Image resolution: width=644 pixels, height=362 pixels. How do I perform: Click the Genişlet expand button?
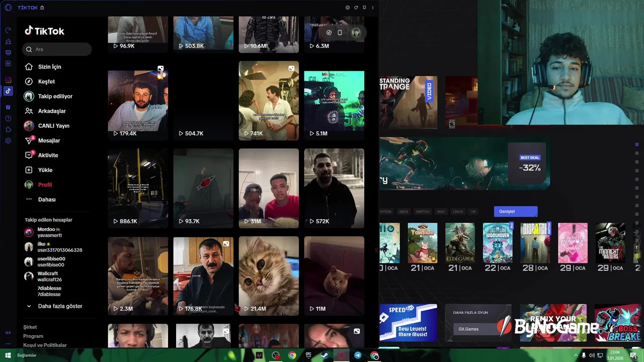pos(516,212)
